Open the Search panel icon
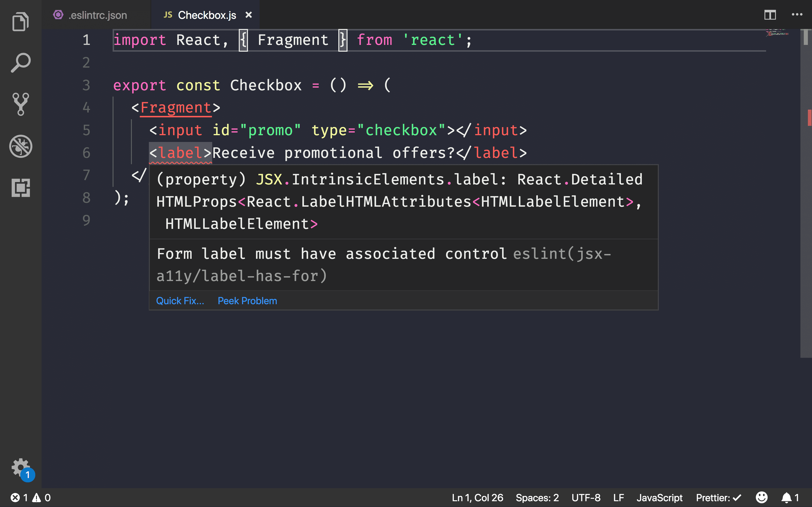The height and width of the screenshot is (507, 812). [x=21, y=63]
